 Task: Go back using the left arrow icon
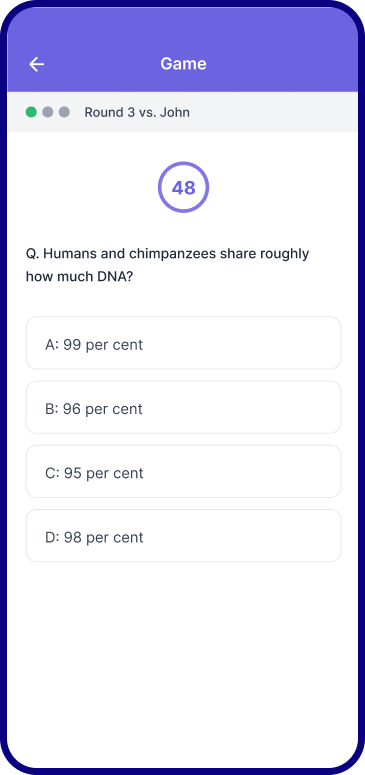click(37, 64)
